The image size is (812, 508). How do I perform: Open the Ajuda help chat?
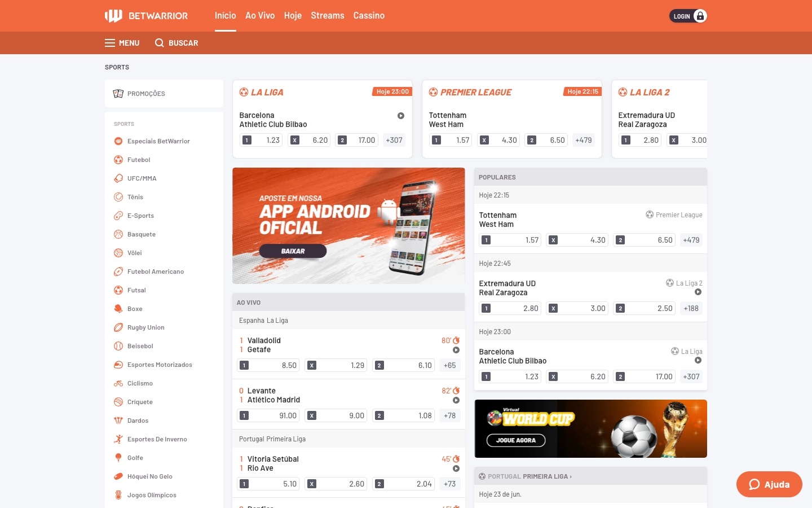[769, 484]
